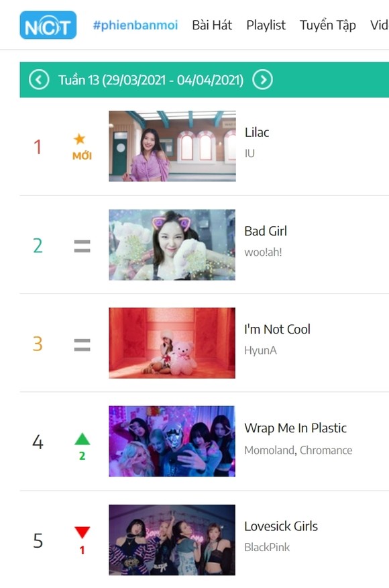Select the Wrap Me In Plastic title
Screen dimensions: 389x588
pos(295,428)
